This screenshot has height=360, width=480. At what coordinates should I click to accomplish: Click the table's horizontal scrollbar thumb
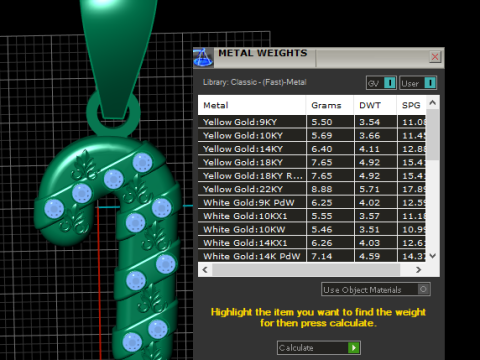306,270
